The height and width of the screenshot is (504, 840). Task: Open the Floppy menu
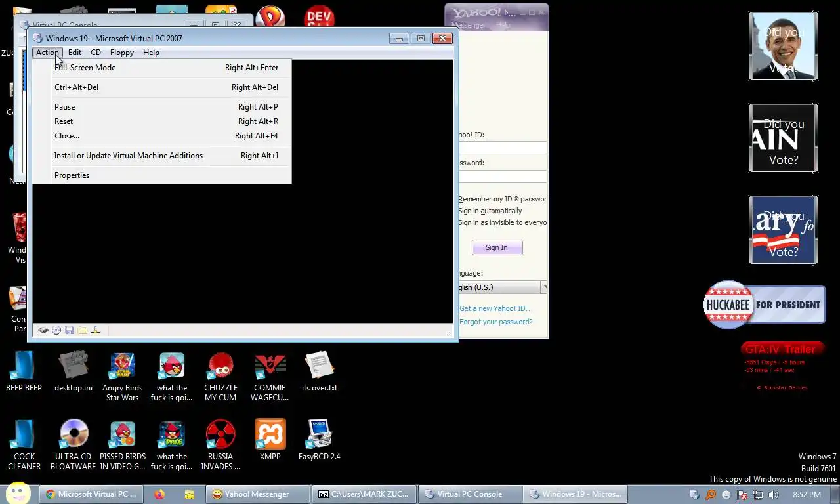point(122,52)
